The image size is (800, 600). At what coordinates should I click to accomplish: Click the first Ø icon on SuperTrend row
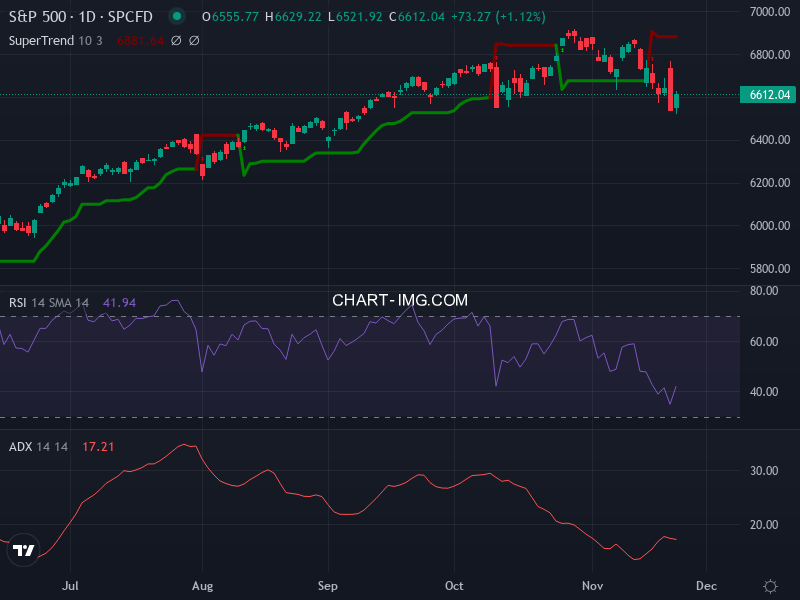[x=177, y=41]
